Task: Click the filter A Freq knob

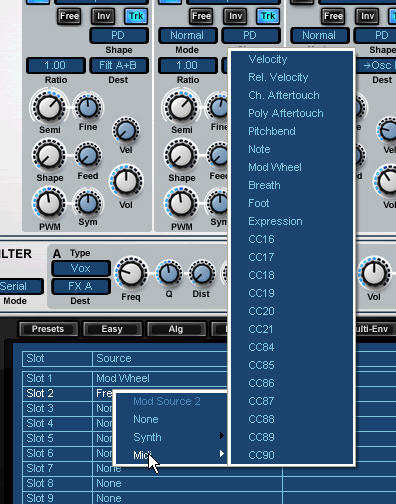Action: click(x=131, y=273)
